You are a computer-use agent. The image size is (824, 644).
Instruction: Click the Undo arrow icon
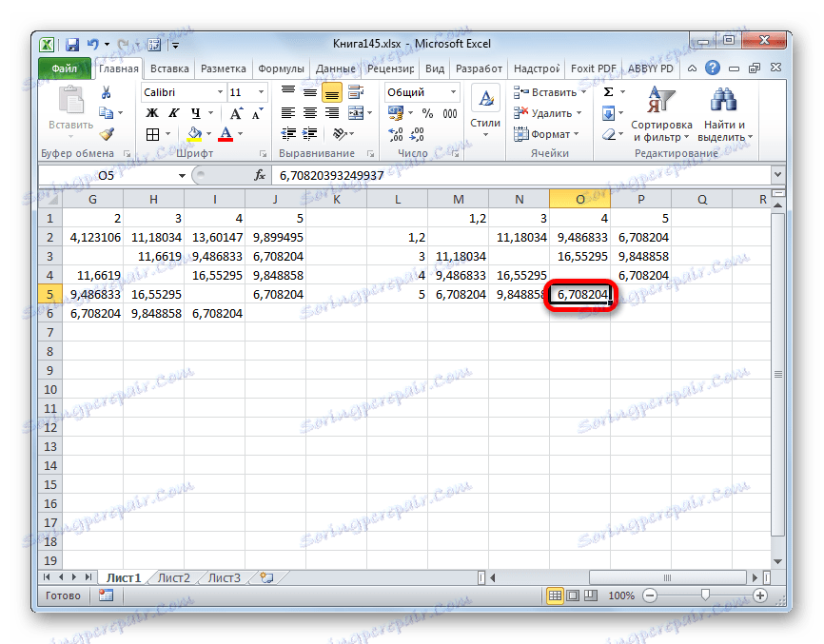(92, 45)
